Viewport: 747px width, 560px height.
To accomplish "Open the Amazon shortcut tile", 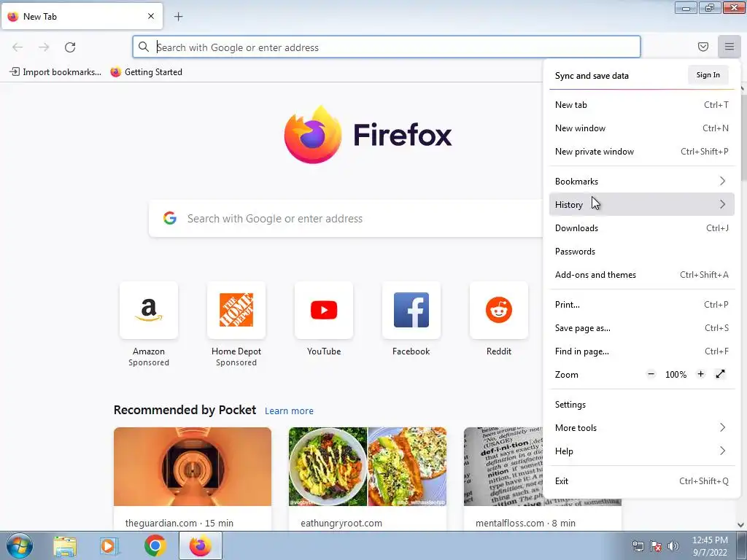I will [149, 310].
